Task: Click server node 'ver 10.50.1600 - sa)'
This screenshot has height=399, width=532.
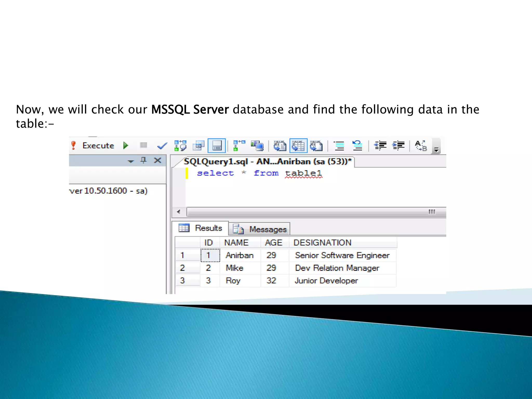Action: coord(108,191)
